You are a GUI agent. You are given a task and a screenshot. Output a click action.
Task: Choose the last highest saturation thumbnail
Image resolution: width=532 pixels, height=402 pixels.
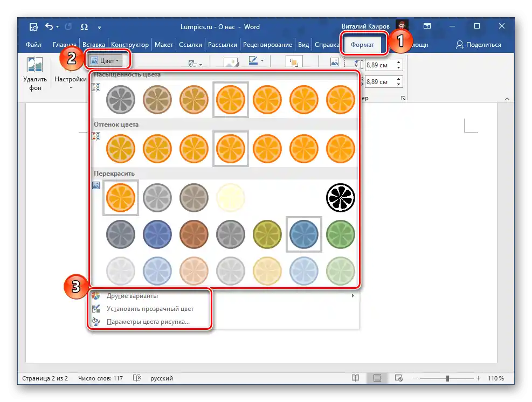(340, 99)
